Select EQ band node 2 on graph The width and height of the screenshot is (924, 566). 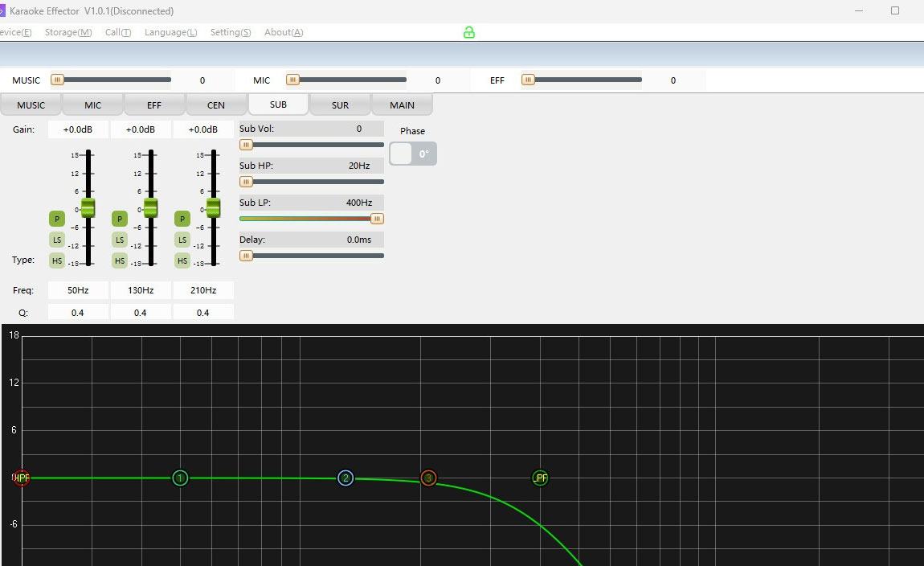click(x=345, y=478)
